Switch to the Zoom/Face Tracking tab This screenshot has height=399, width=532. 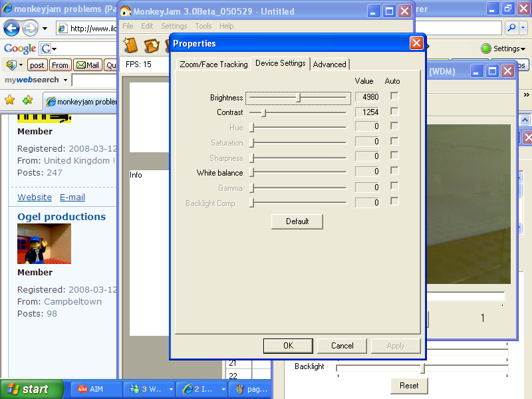213,65
